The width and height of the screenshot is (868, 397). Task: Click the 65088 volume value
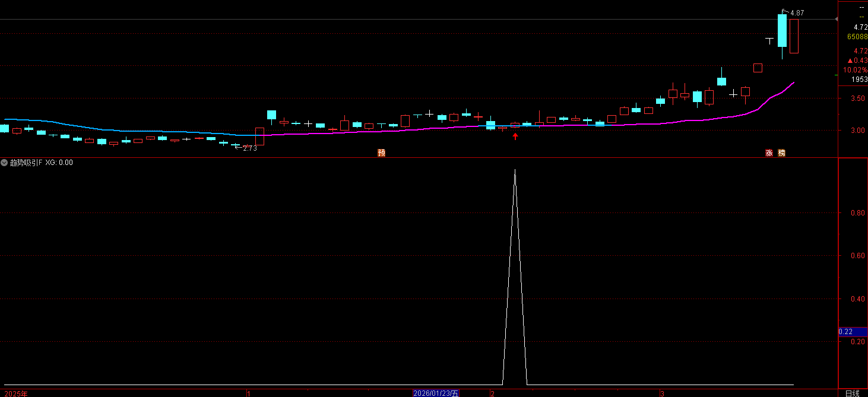point(857,37)
